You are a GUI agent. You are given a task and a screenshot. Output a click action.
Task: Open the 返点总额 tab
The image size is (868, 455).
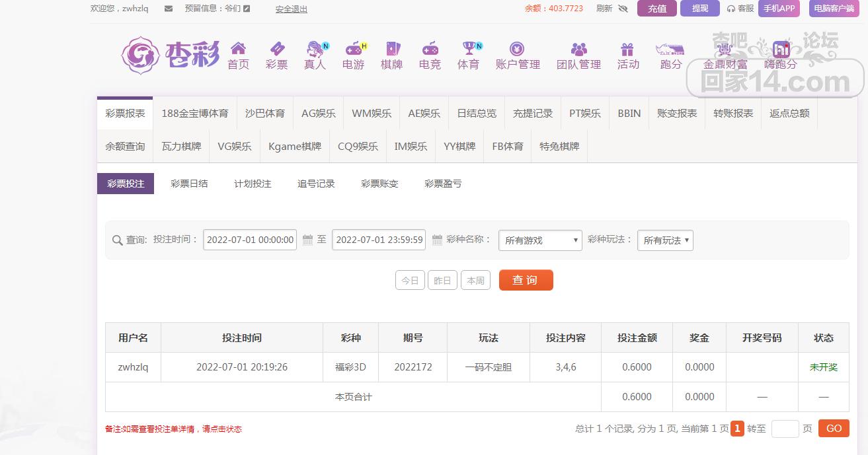point(789,113)
